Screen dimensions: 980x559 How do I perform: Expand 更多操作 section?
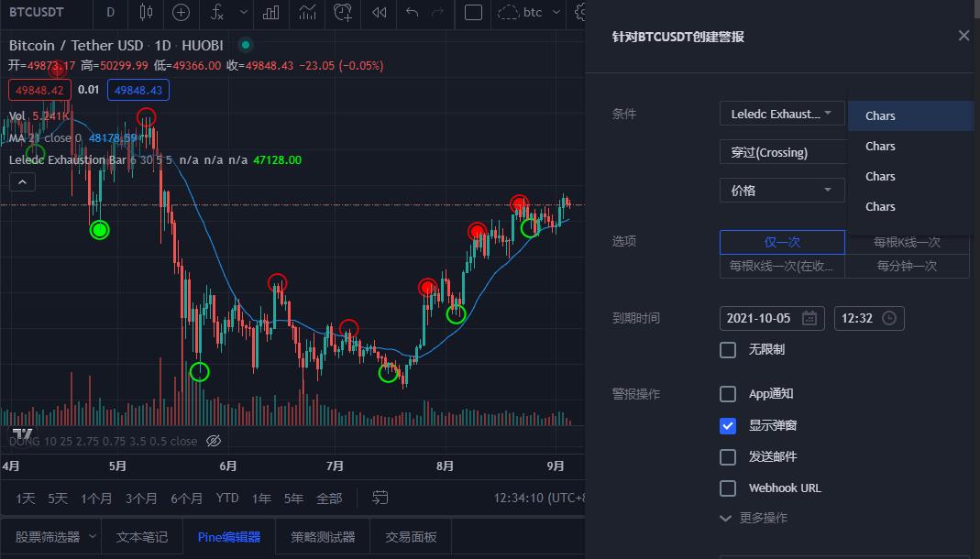(754, 518)
